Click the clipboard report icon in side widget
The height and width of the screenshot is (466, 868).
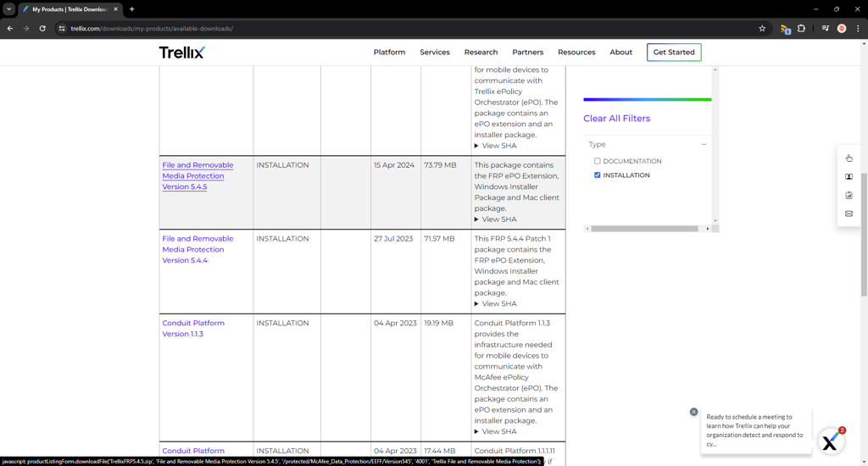[x=849, y=196]
